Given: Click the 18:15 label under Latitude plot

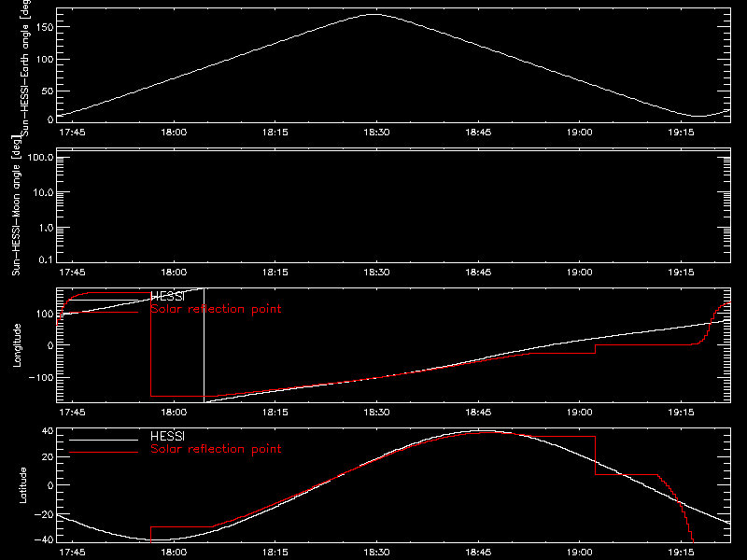Looking at the screenshot, I should pos(275,553).
